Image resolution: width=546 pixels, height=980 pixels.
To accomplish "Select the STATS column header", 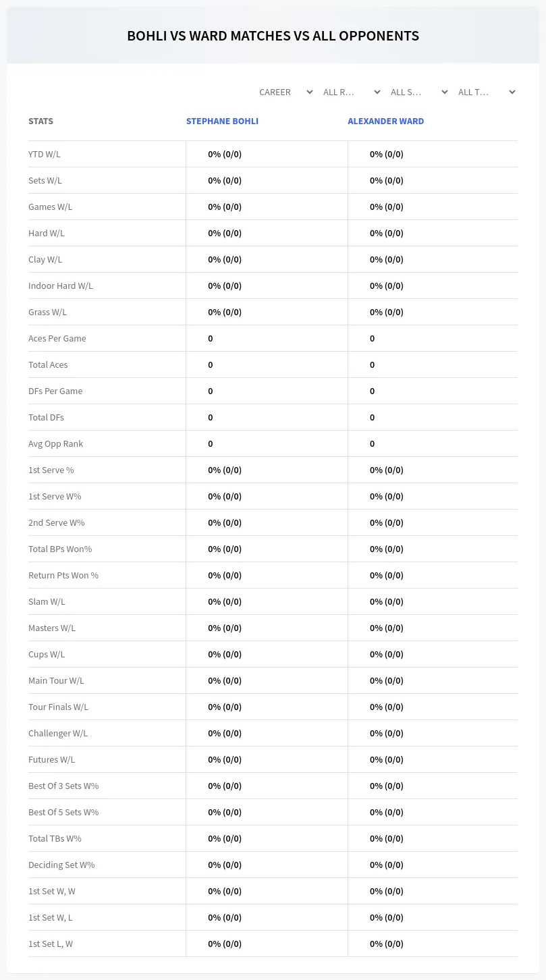I will point(40,121).
